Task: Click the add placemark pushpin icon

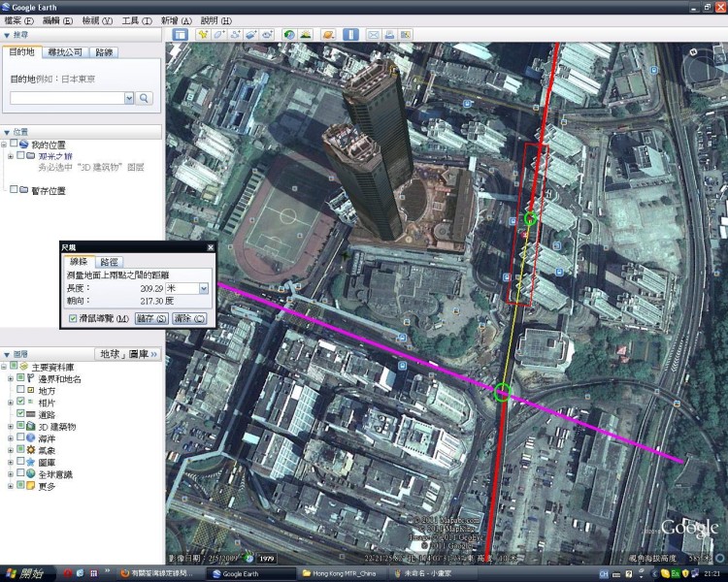Action: point(203,35)
